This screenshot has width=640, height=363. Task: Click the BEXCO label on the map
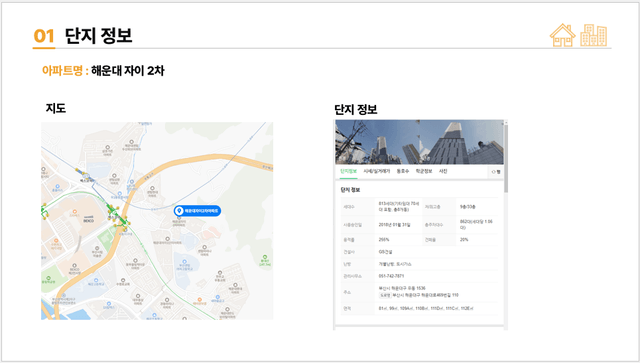tap(88, 220)
